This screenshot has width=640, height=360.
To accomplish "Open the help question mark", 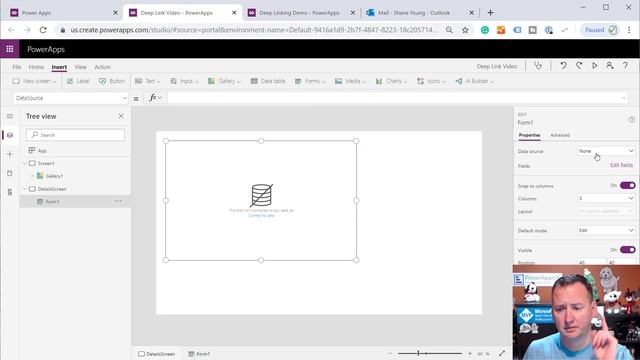I will tap(625, 66).
